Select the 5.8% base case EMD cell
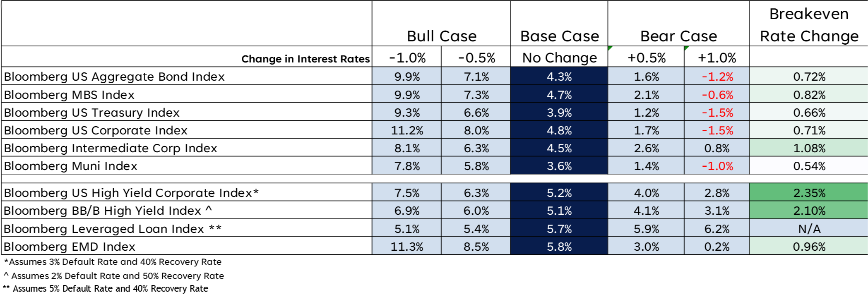Screen dimensions: 868x302 click(x=559, y=247)
